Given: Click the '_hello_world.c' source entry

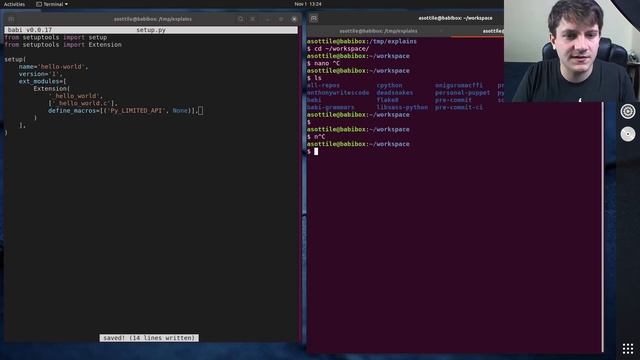Looking at the screenshot, I should [x=83, y=103].
